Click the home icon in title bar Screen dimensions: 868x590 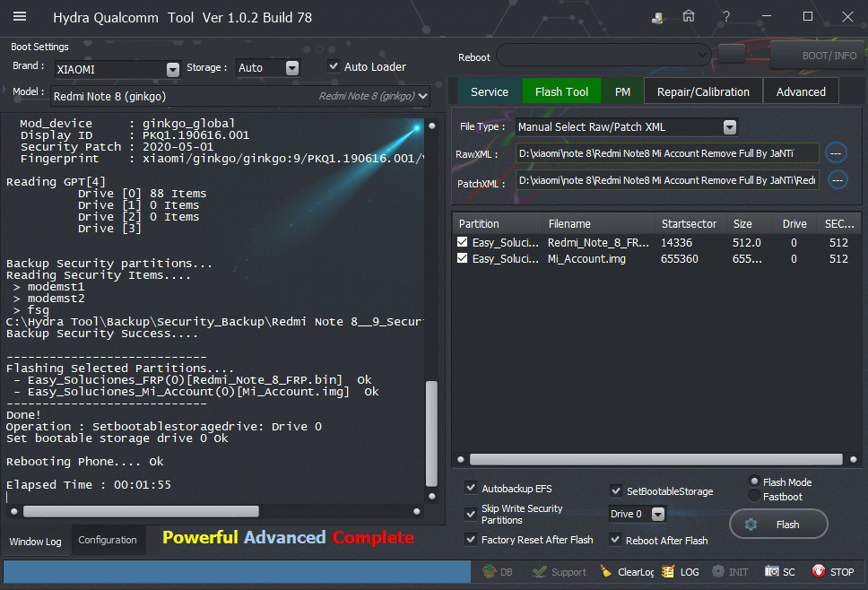(688, 16)
